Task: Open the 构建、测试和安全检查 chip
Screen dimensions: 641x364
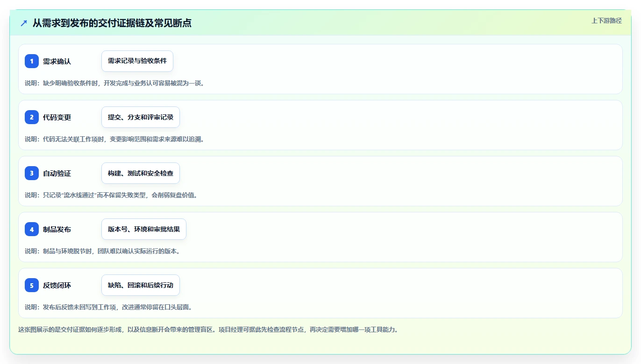Action: (141, 173)
